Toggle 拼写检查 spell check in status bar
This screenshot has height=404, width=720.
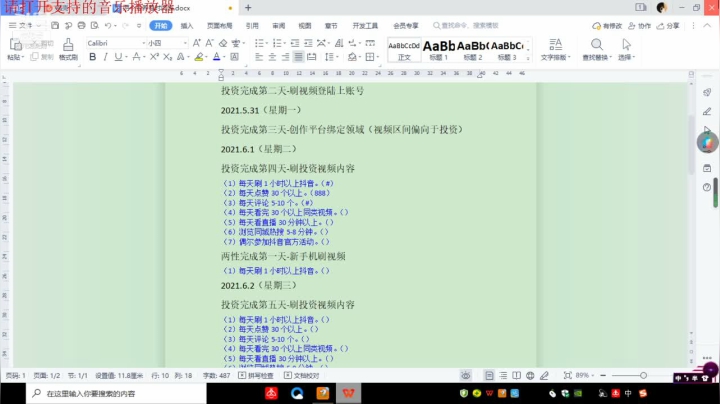coord(256,376)
